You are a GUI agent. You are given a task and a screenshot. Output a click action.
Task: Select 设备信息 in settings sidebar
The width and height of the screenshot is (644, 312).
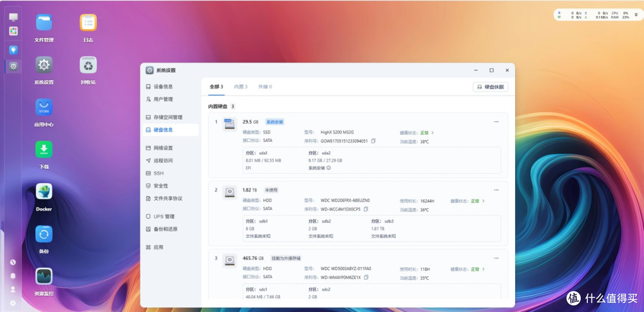coord(171,87)
